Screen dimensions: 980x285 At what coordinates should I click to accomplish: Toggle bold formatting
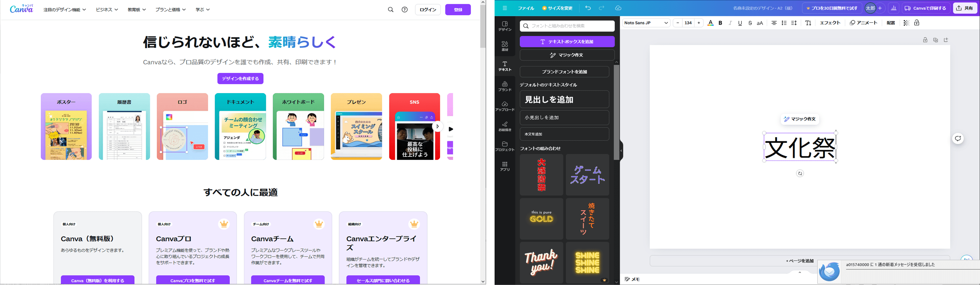click(720, 23)
